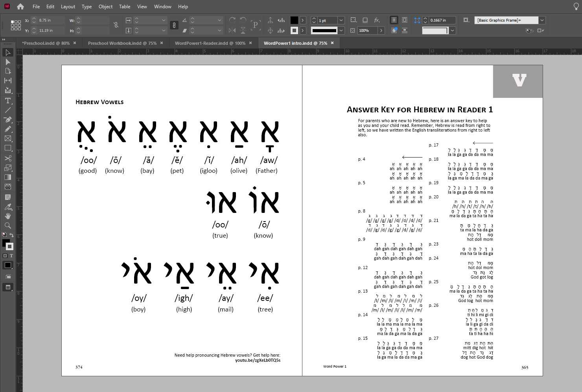Open the corner shape dropdown
This screenshot has width=582, height=392.
tap(453, 30)
